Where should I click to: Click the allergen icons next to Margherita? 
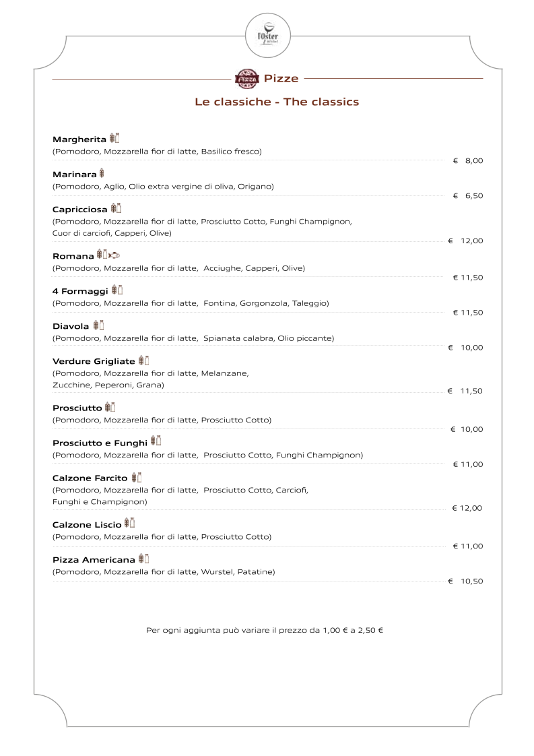tap(114, 138)
